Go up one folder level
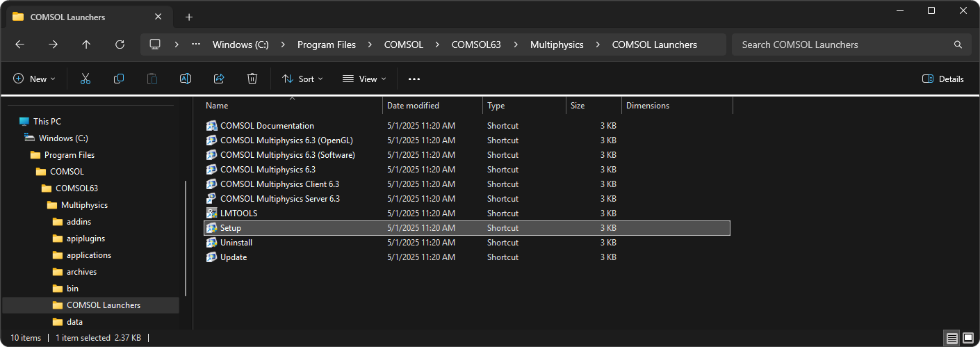This screenshot has height=347, width=980. 86,45
